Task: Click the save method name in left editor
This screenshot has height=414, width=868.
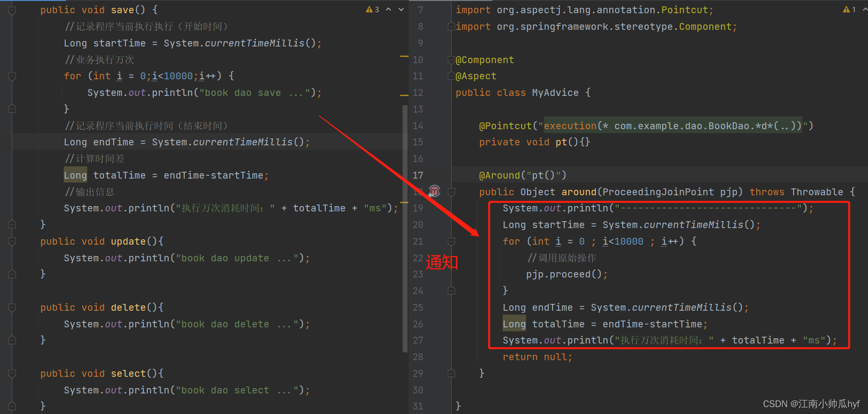Action: [122, 10]
